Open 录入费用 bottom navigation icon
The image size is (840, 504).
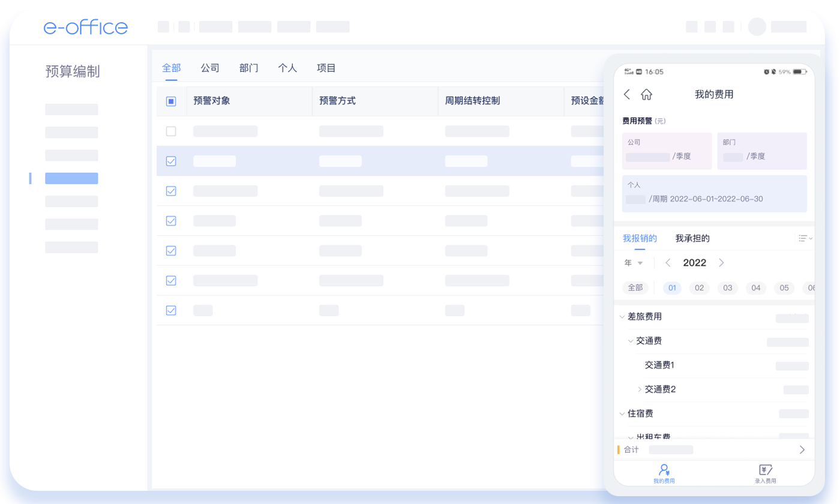coord(765,472)
